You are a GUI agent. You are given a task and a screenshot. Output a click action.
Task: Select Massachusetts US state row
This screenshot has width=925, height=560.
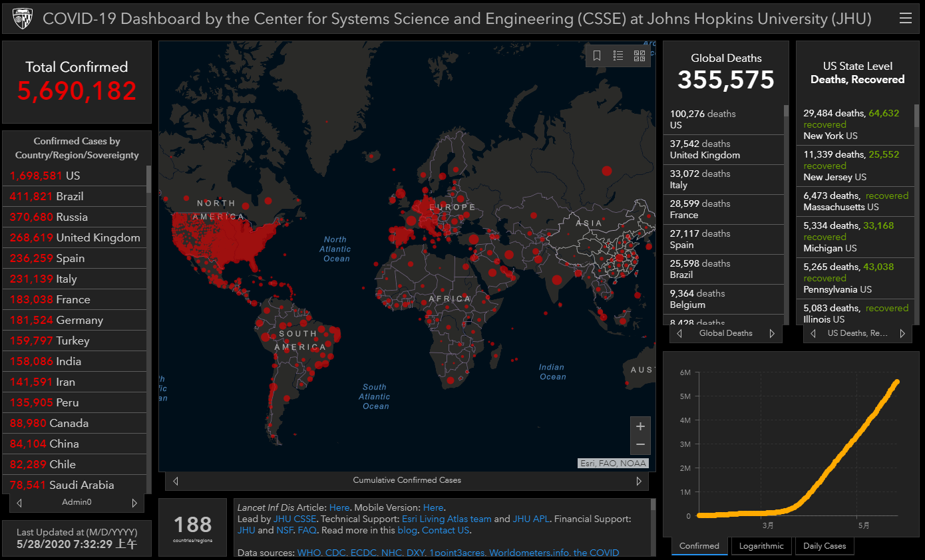pos(855,201)
